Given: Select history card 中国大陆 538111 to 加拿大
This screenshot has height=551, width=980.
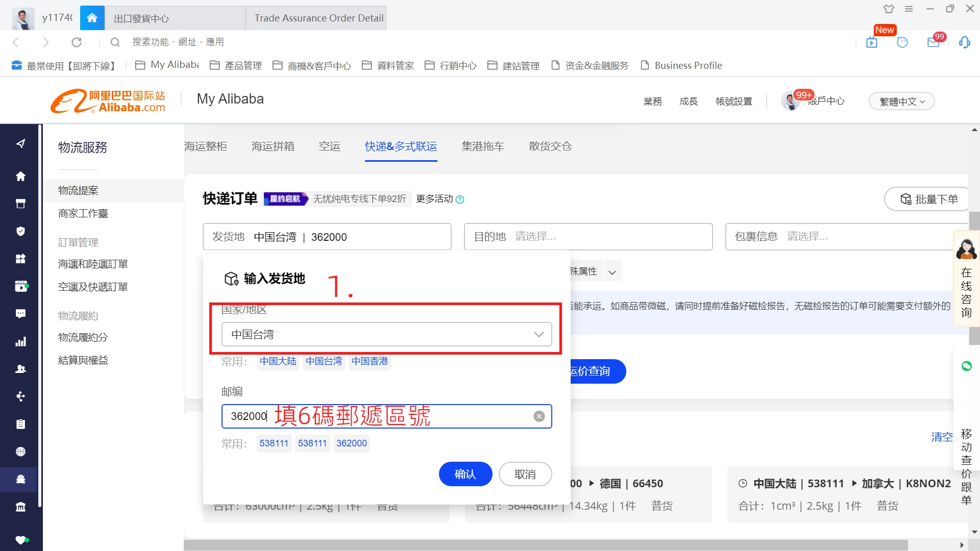Looking at the screenshot, I should click(847, 494).
